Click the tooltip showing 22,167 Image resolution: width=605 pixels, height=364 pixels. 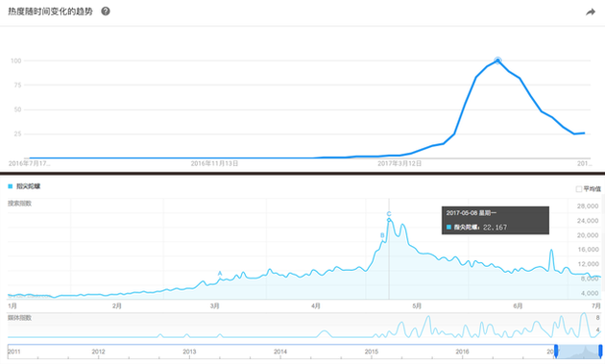pyautogui.click(x=496, y=220)
